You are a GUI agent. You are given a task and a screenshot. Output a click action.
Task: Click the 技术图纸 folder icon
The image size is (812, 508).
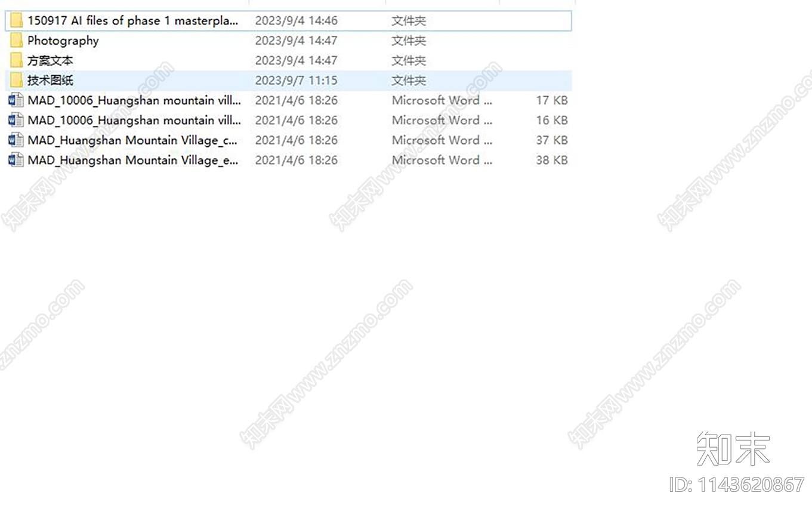coord(16,80)
